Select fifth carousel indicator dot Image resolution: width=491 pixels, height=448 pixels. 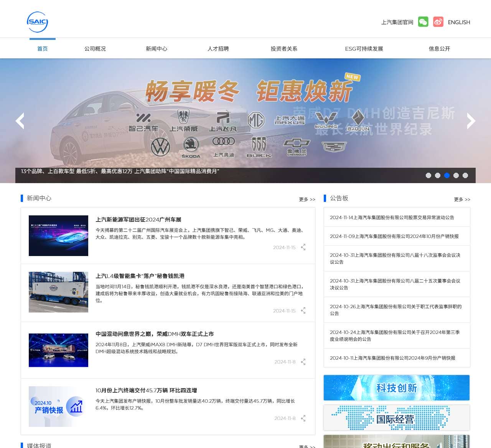465,175
